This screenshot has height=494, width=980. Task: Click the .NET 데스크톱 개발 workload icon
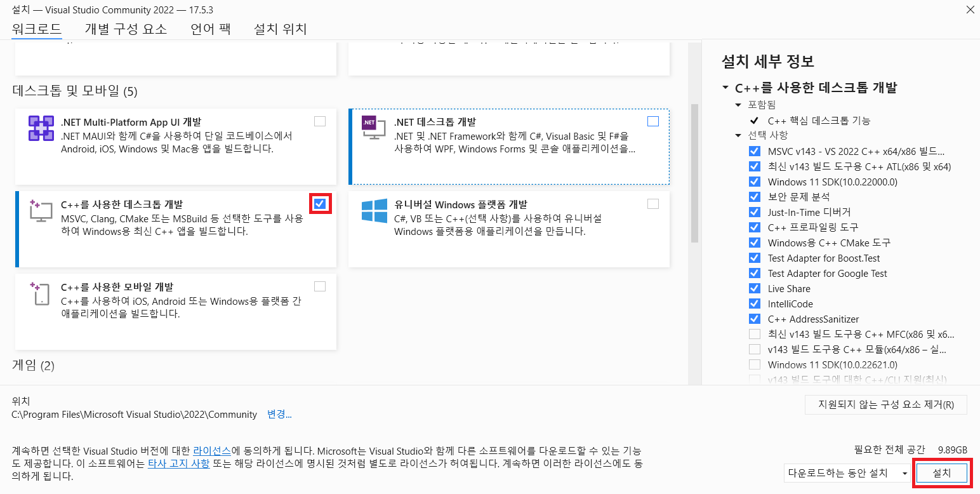[x=373, y=128]
